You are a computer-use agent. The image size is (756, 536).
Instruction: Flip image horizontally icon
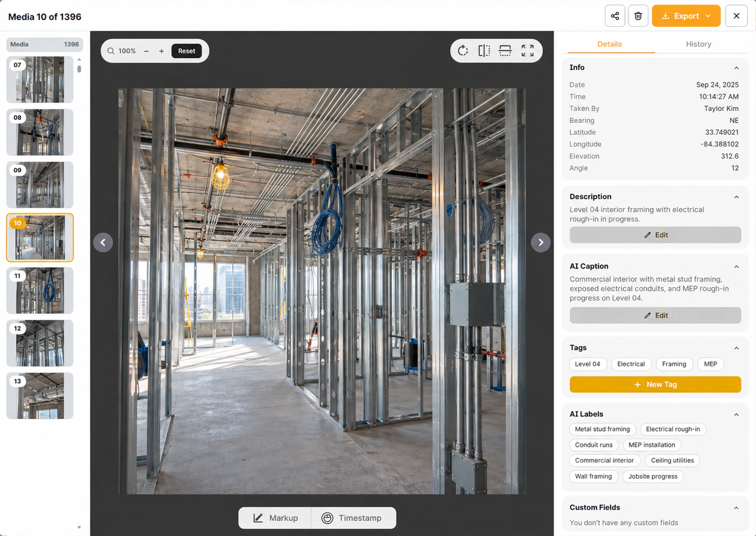[x=484, y=51]
